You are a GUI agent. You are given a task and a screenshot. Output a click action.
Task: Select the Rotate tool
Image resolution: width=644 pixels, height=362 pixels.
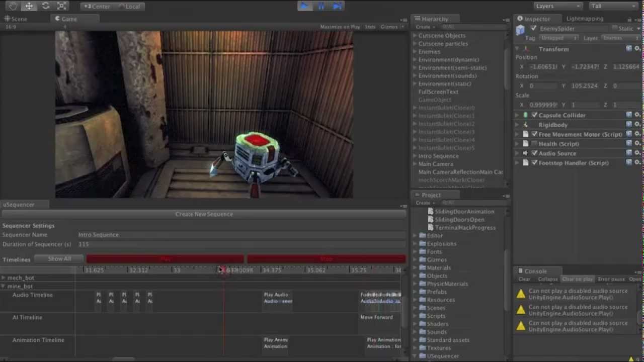[45, 6]
